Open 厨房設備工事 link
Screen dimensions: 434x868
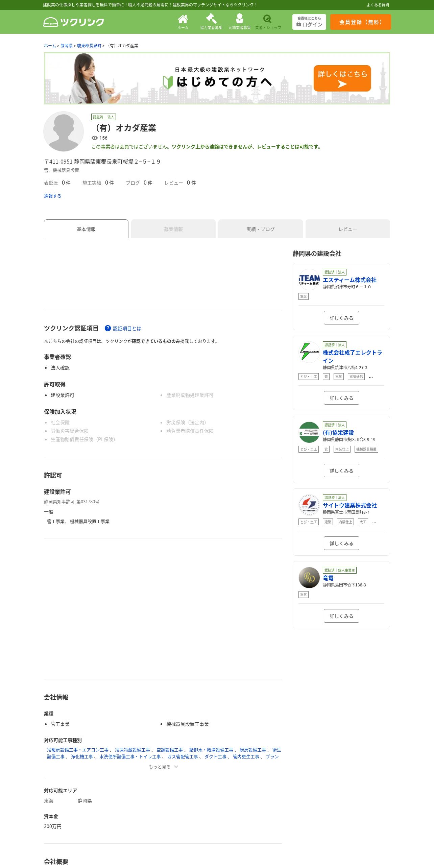coord(253,750)
